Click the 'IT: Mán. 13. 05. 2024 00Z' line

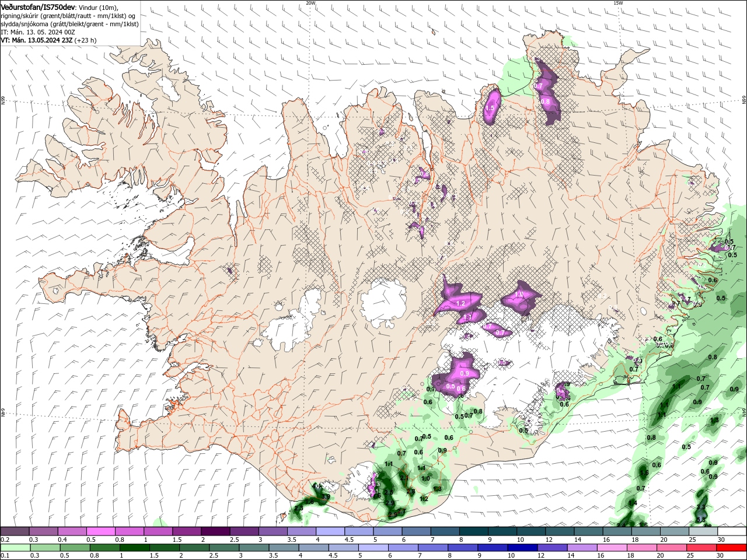point(38,32)
